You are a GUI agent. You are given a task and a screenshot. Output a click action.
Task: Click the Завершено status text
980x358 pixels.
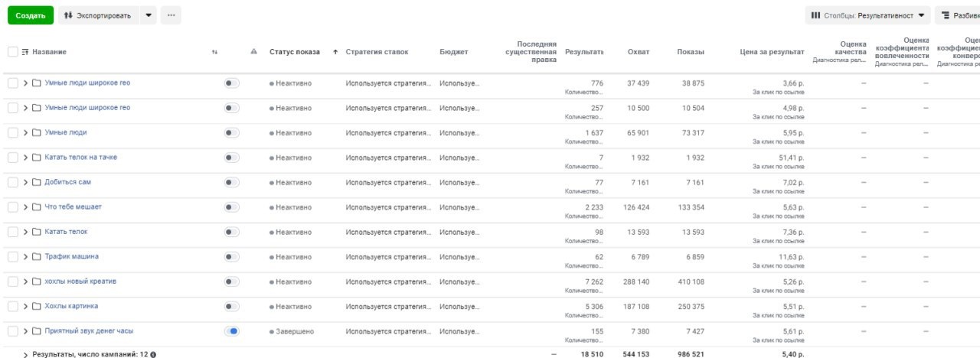pos(294,331)
